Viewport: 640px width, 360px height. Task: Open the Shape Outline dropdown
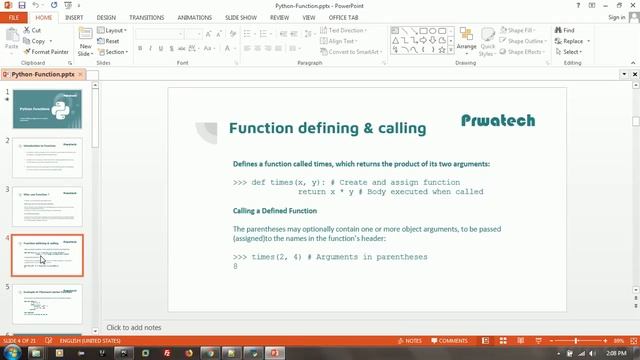pos(523,41)
